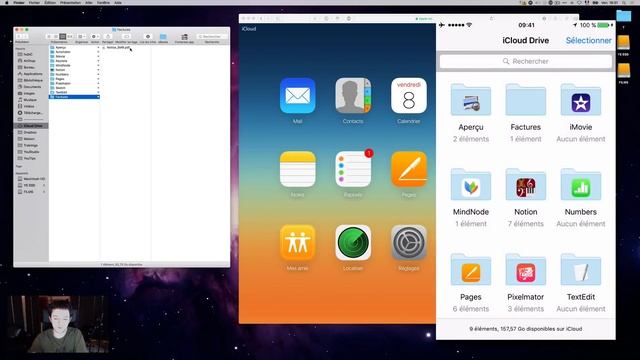
Task: Open the Mail app in iCloud
Action: point(298,96)
